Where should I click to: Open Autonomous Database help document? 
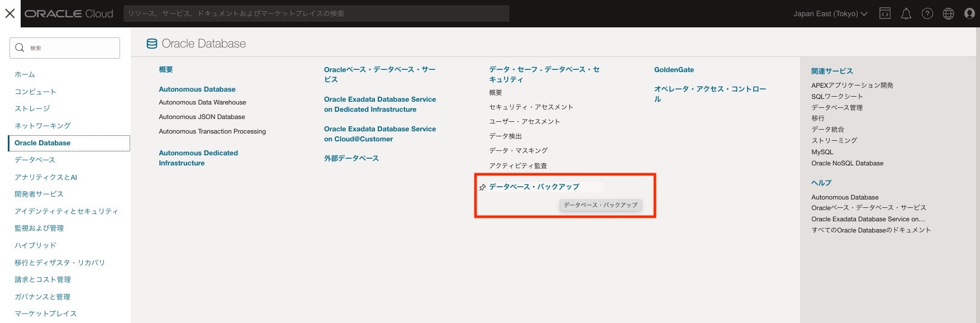click(x=845, y=197)
